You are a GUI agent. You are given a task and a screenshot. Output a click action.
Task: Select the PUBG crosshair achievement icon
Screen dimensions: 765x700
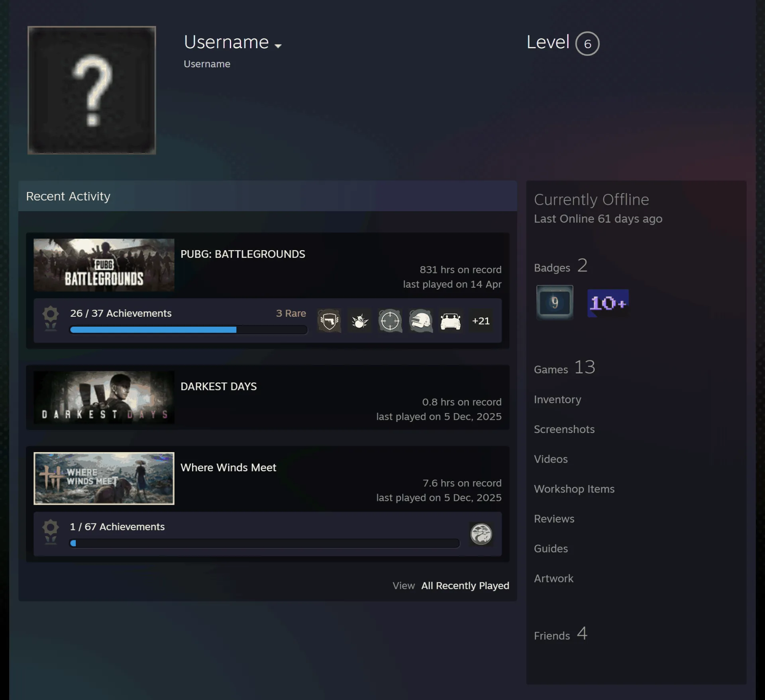point(390,321)
